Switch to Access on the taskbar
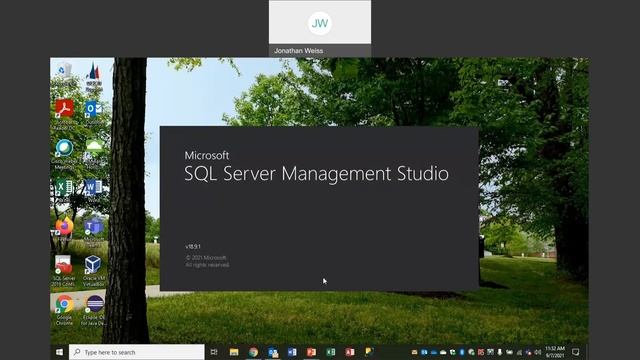Viewport: 640px width, 360px height. (350, 352)
